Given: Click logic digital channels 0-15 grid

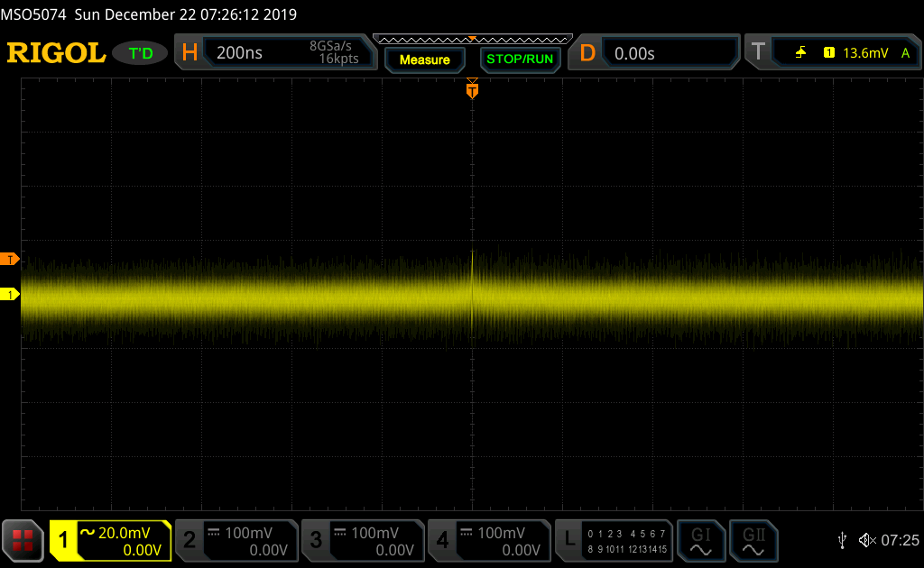Looking at the screenshot, I should (x=627, y=542).
